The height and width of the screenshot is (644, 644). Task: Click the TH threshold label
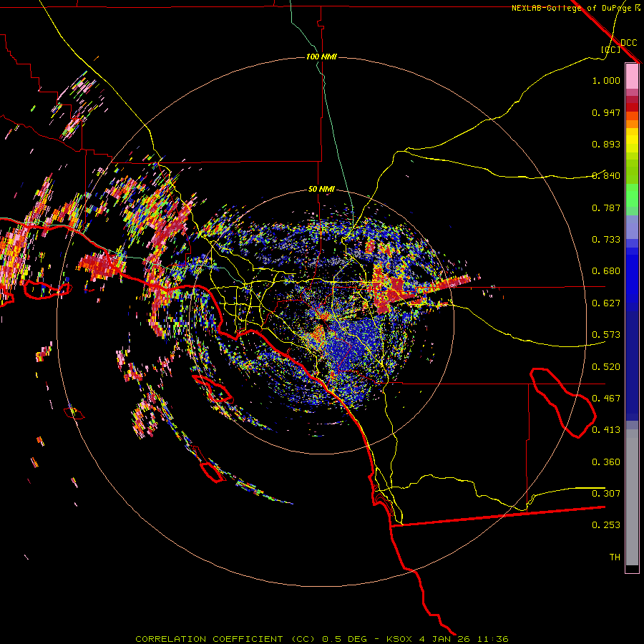(615, 557)
